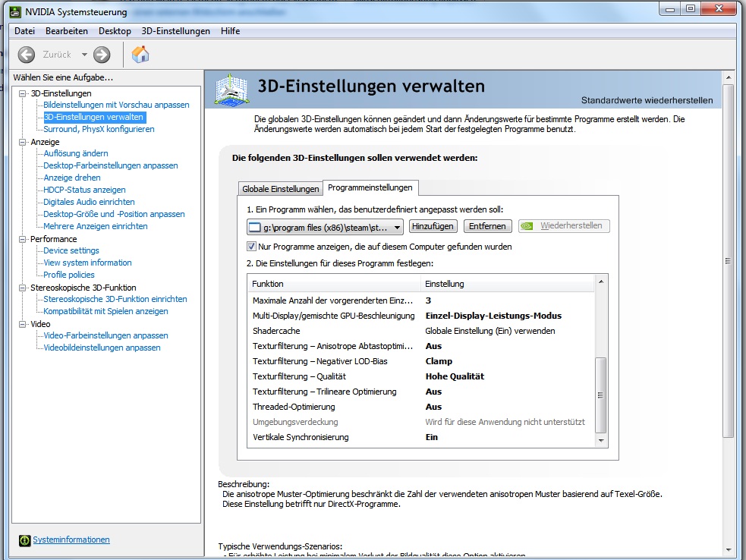Click the Hinzufügen button
Viewport: 746px width, 560px height.
(x=433, y=226)
